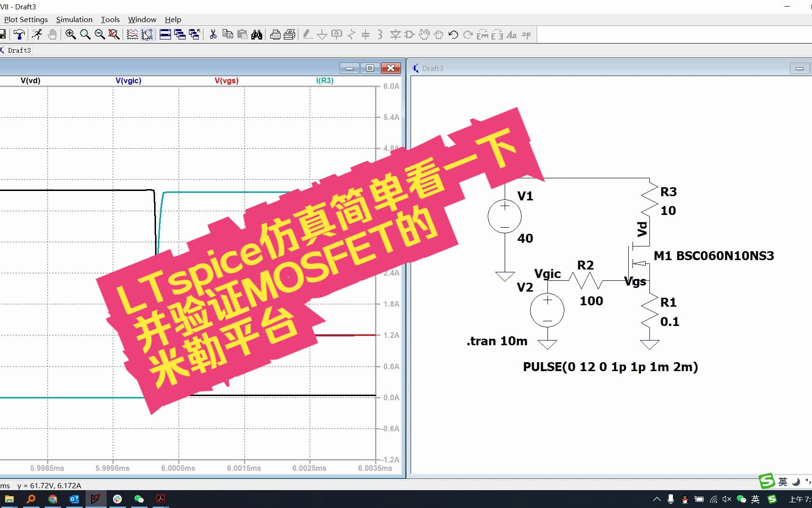812x508 pixels.
Task: Open the Window menu
Action: pos(142,19)
